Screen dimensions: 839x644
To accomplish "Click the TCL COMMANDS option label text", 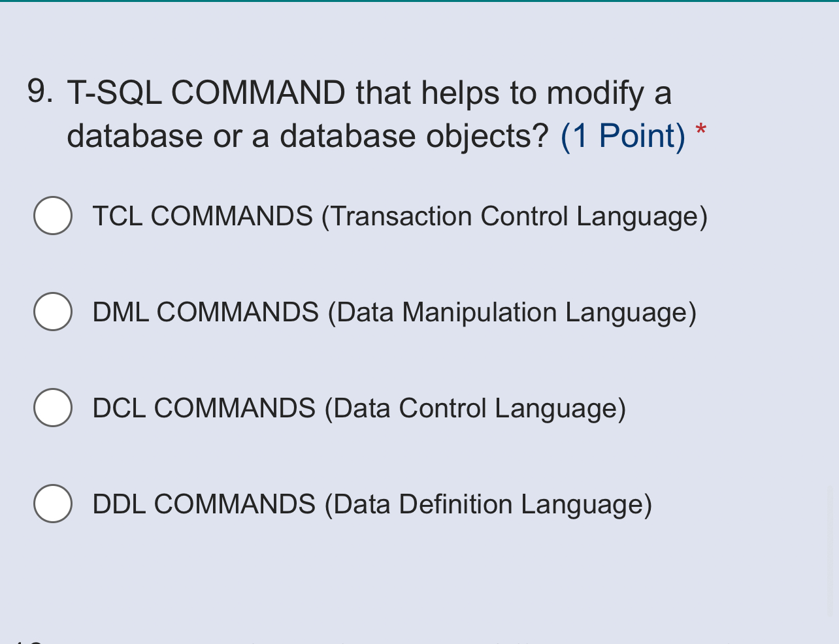I will (400, 216).
